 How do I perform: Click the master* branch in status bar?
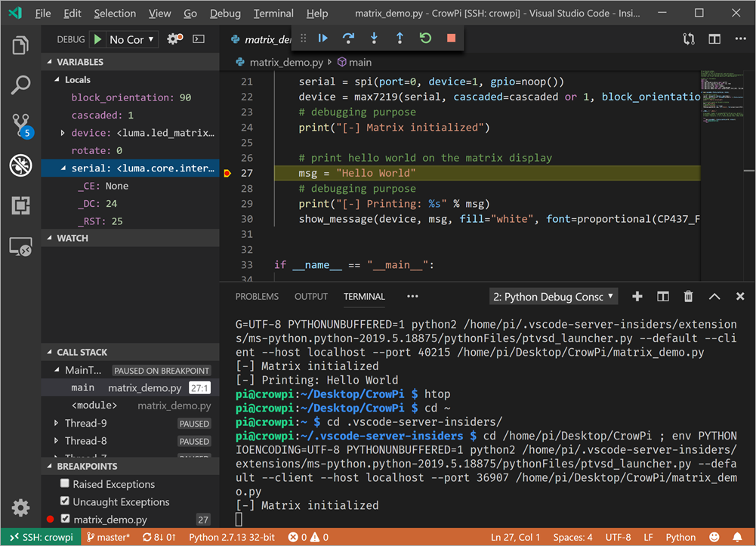coord(109,537)
